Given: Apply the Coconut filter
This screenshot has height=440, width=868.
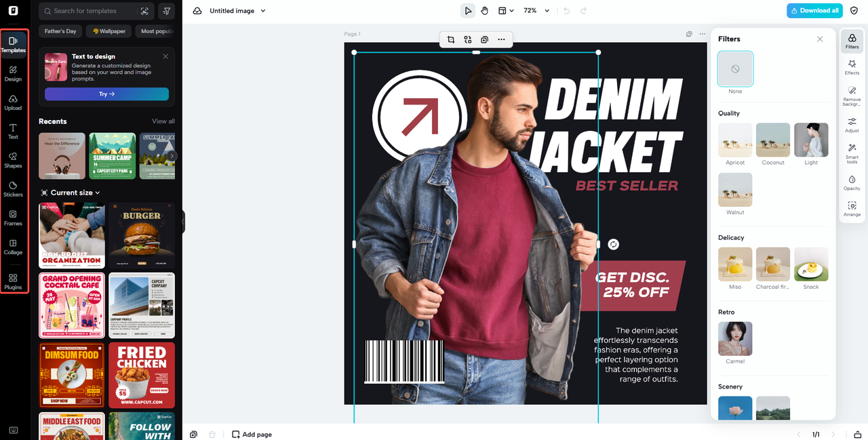Looking at the screenshot, I should pos(773,140).
